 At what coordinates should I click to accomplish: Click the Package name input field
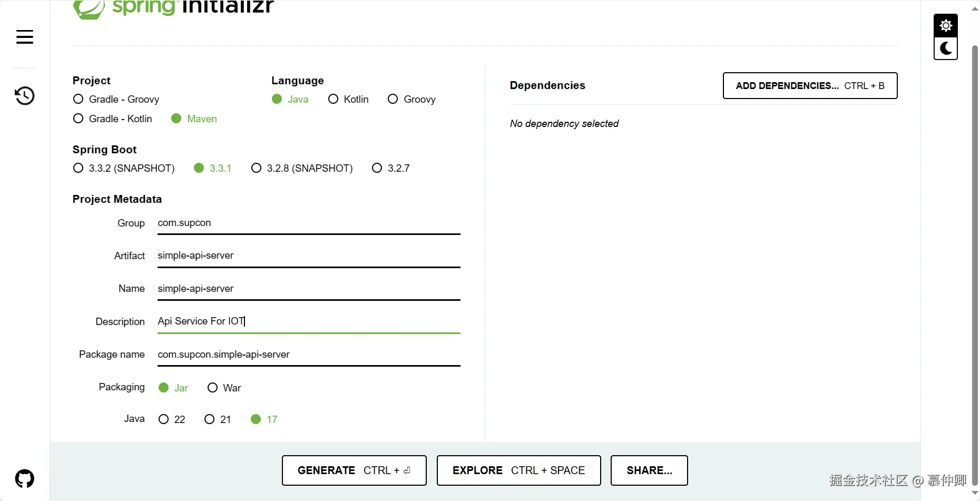(309, 355)
